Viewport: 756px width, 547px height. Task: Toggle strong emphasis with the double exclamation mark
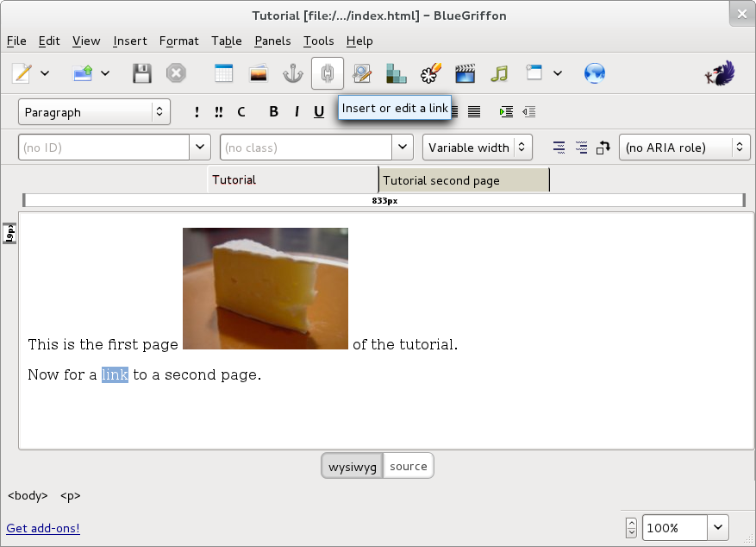218,112
